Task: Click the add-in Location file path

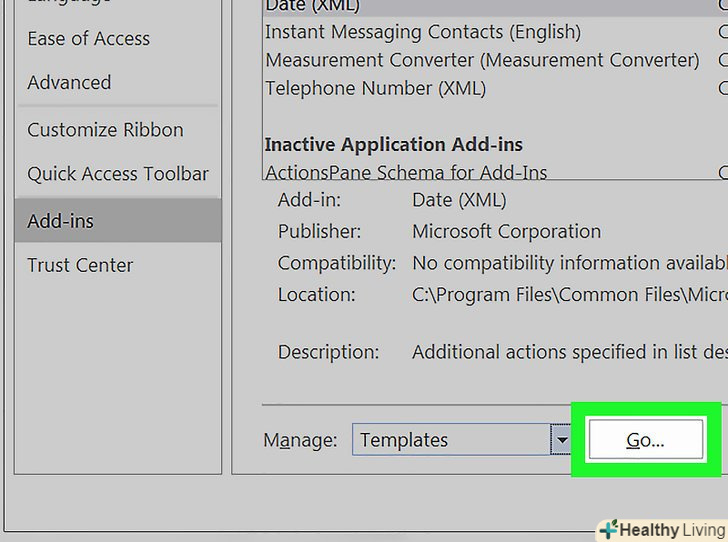Action: pos(568,295)
